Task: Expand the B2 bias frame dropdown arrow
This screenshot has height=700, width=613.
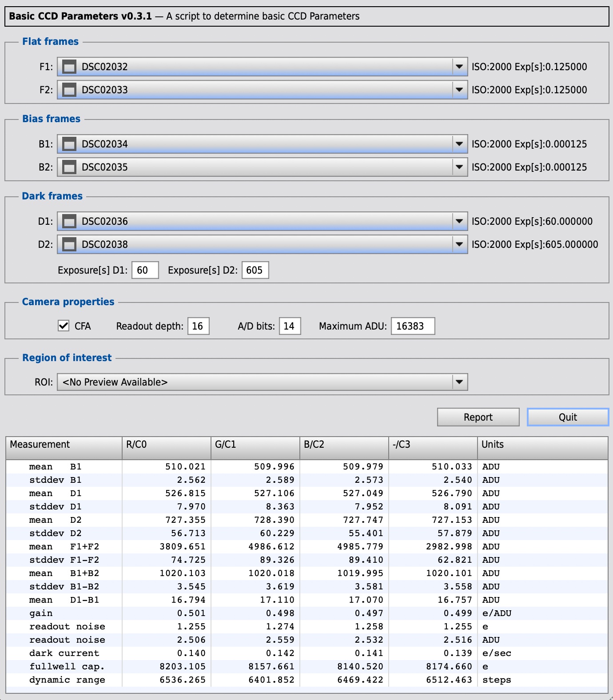Action: pos(459,167)
